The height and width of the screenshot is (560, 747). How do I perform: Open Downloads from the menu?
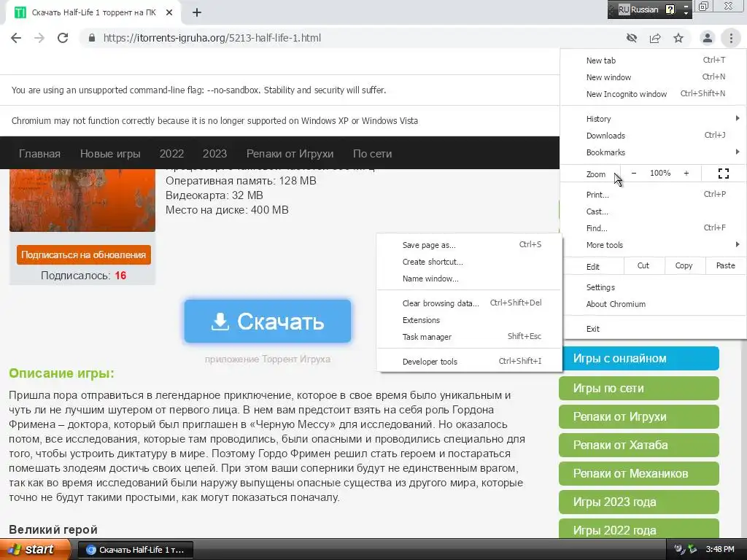coord(653,135)
